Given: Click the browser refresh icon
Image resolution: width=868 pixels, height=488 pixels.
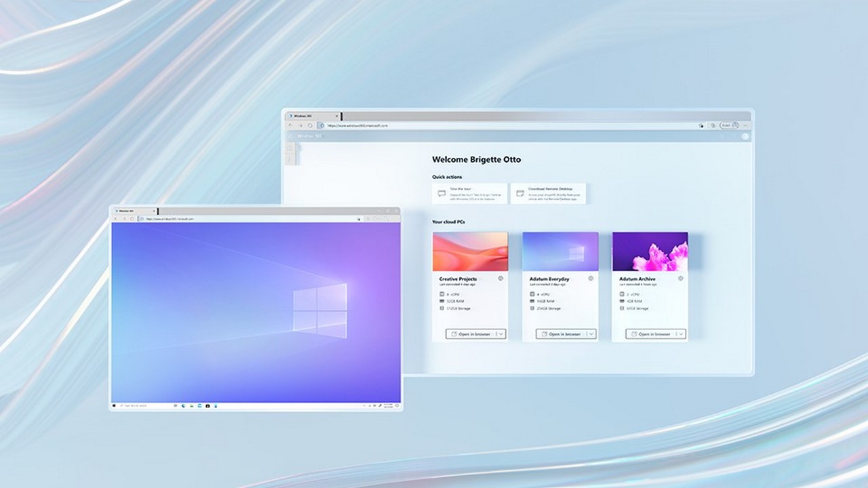Looking at the screenshot, I should point(309,125).
